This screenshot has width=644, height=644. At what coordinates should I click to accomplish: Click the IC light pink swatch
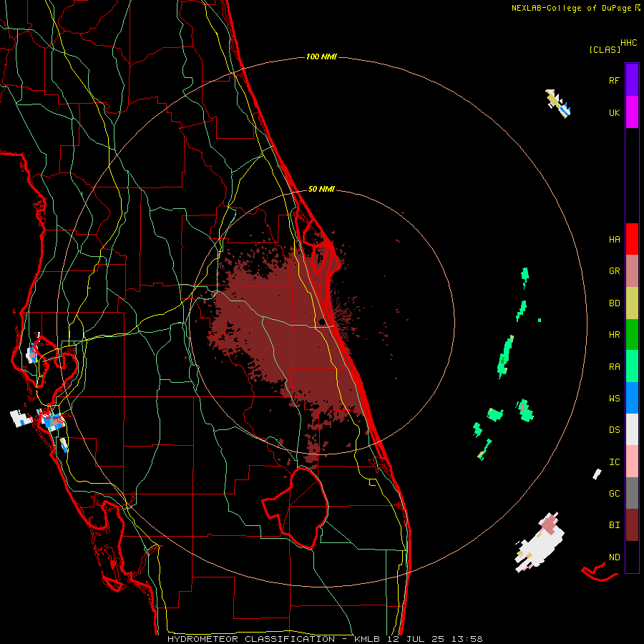[x=632, y=462]
